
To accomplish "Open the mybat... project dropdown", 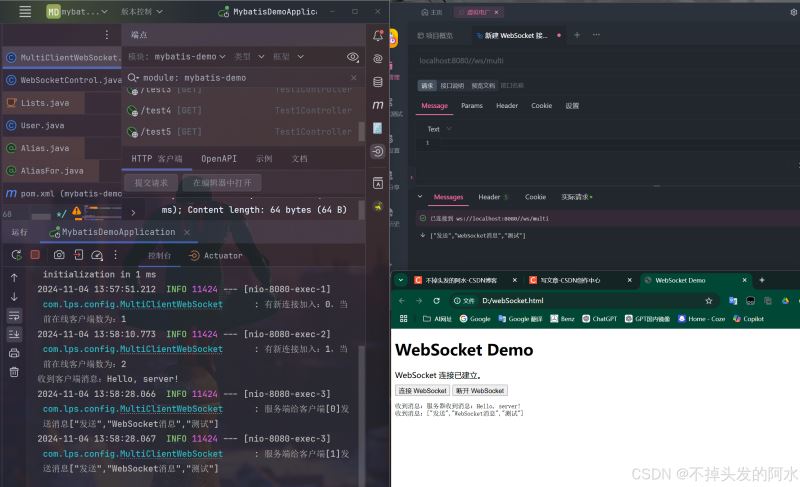I will coord(77,11).
